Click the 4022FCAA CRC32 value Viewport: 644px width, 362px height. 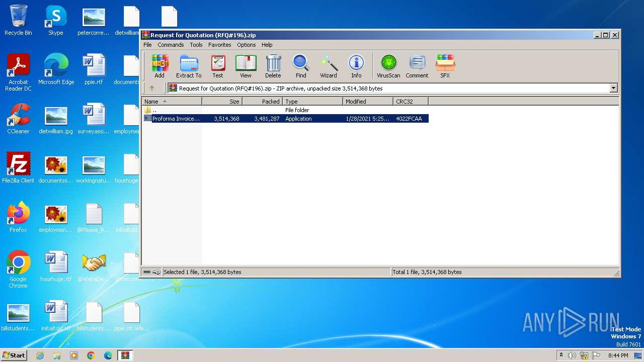(409, 119)
